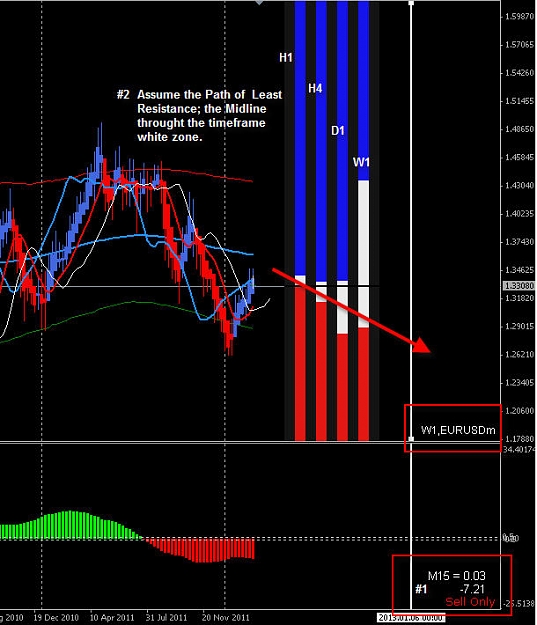Click the 19 Dec 2010 date label
The width and height of the screenshot is (537, 625).
[x=56, y=618]
